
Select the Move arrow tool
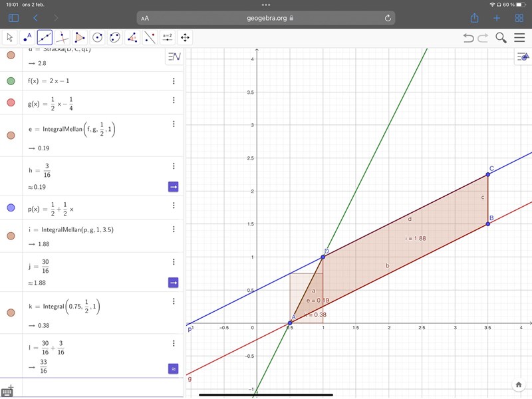click(10, 38)
